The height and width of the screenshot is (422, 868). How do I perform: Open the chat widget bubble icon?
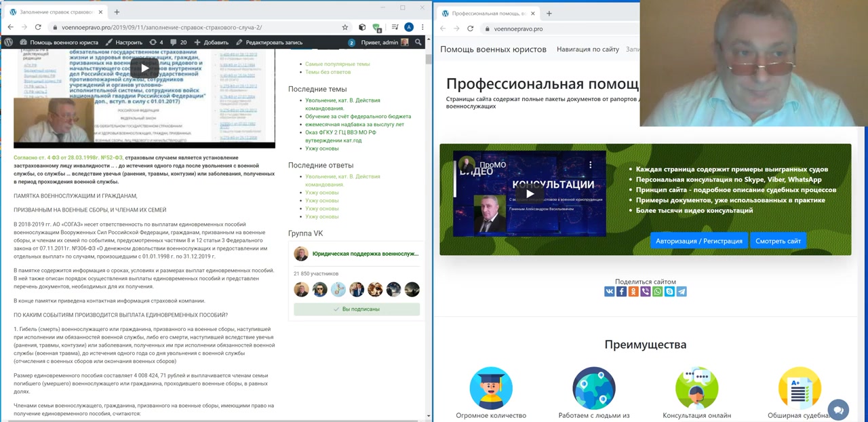tap(838, 410)
